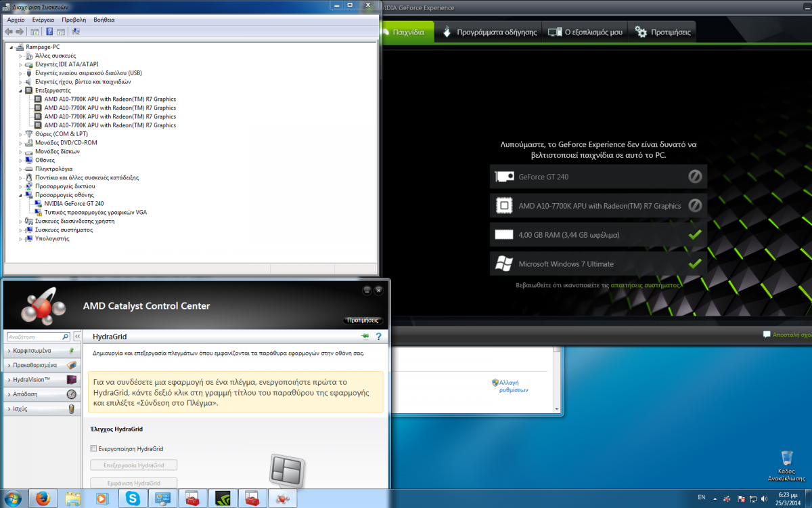Viewport: 812px width, 508px height.
Task: Click the green checkmark beside 4,00 GB RAM
Action: pyautogui.click(x=695, y=234)
